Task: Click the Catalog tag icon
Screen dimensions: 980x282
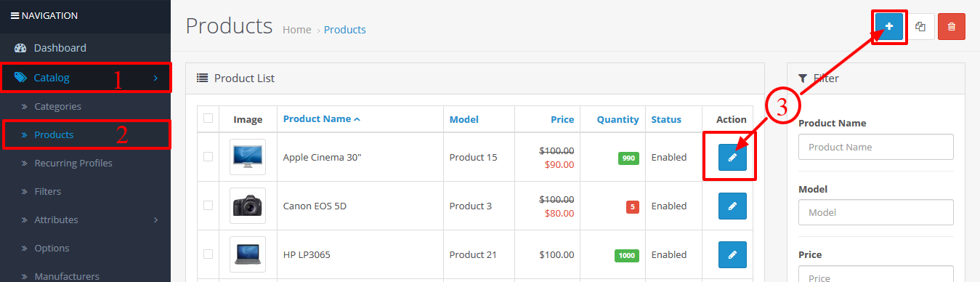Action: pyautogui.click(x=20, y=77)
